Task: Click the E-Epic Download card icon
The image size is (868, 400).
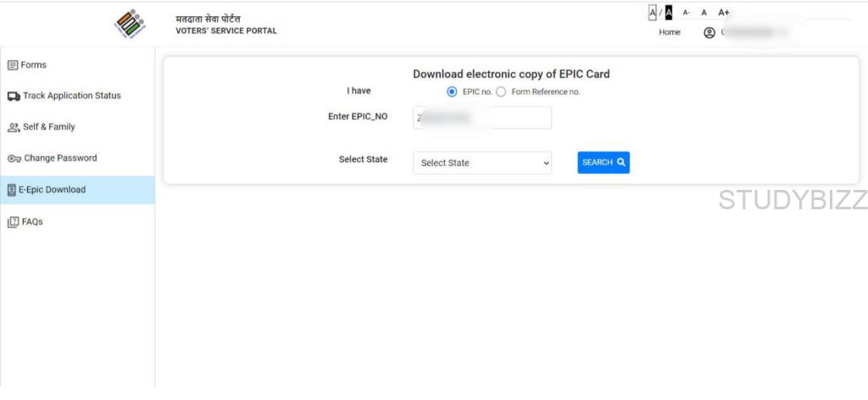Action: 12,191
